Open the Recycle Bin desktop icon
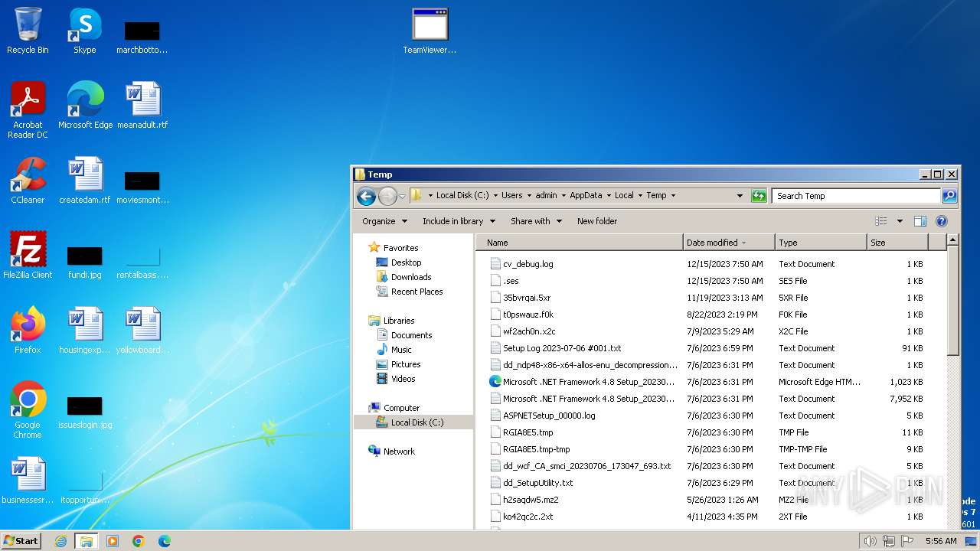980x551 pixels. point(28,31)
